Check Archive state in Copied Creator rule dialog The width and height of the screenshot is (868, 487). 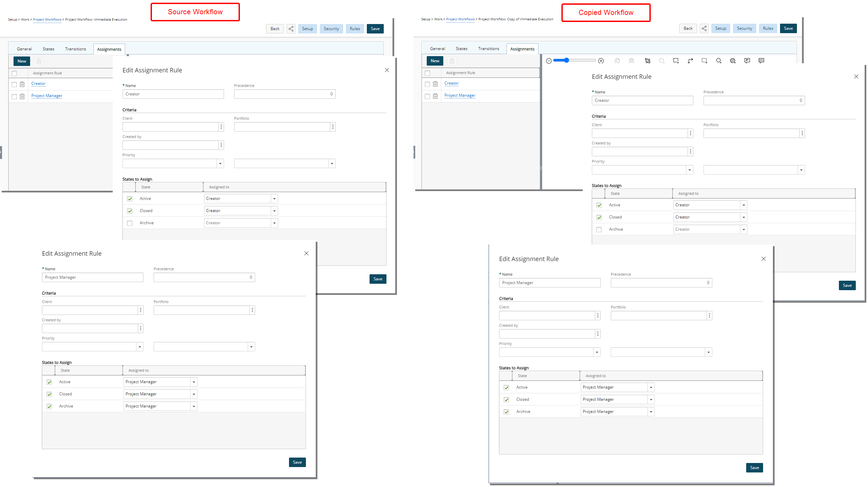(x=599, y=230)
